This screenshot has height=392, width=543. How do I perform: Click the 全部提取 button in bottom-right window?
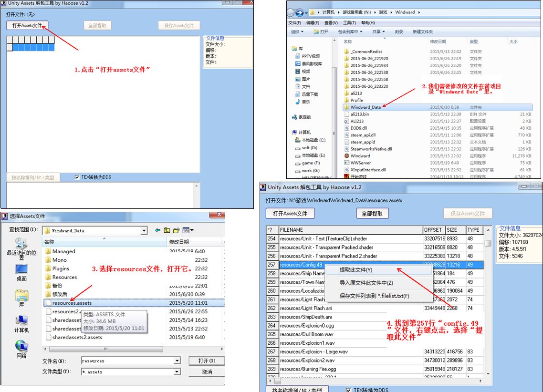(x=372, y=213)
